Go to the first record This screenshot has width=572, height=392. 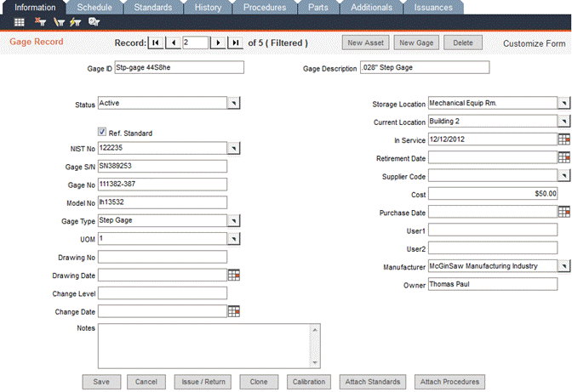click(155, 43)
